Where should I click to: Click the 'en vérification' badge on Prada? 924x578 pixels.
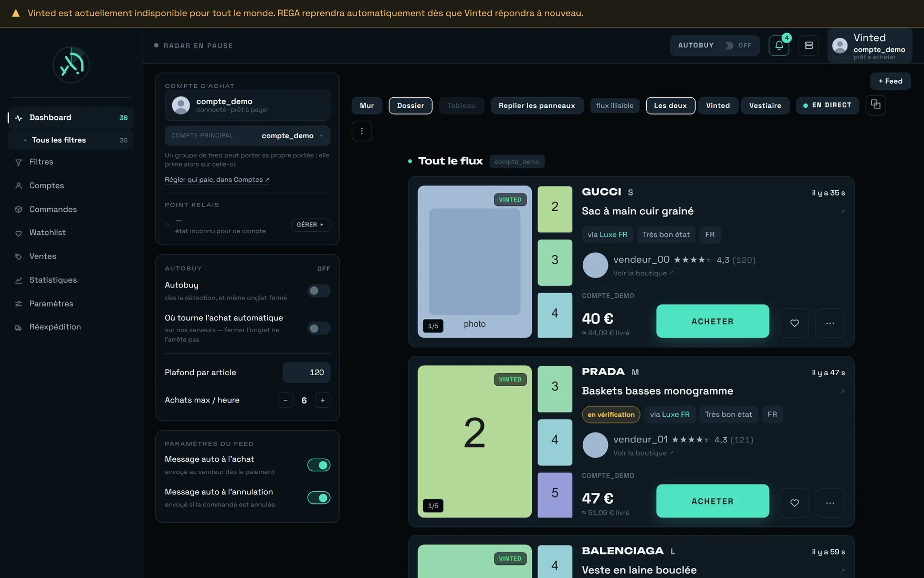click(x=611, y=415)
